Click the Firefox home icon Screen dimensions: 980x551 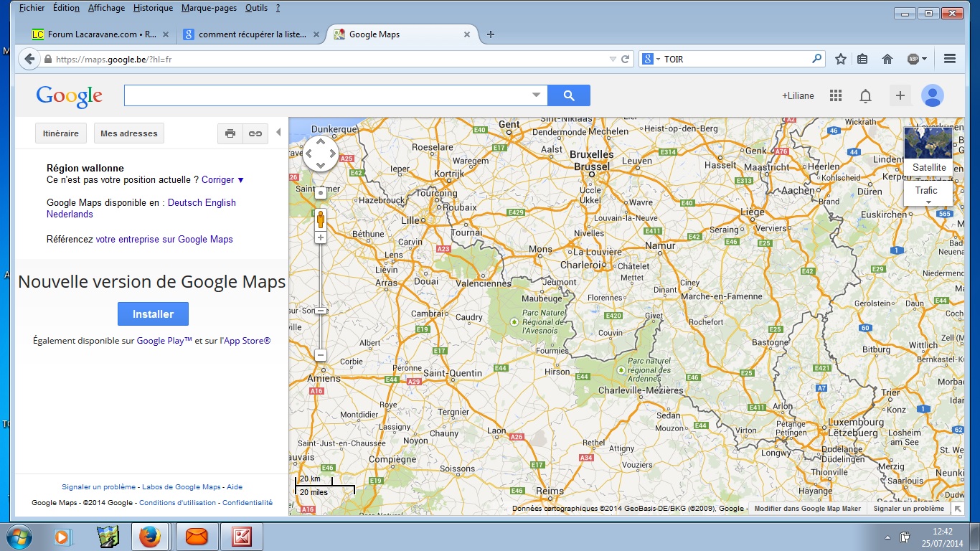[x=887, y=60]
